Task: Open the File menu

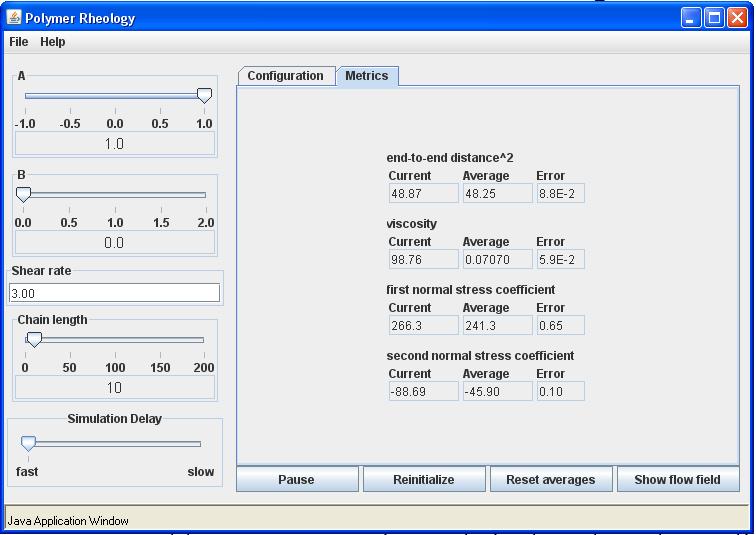Action: click(19, 42)
